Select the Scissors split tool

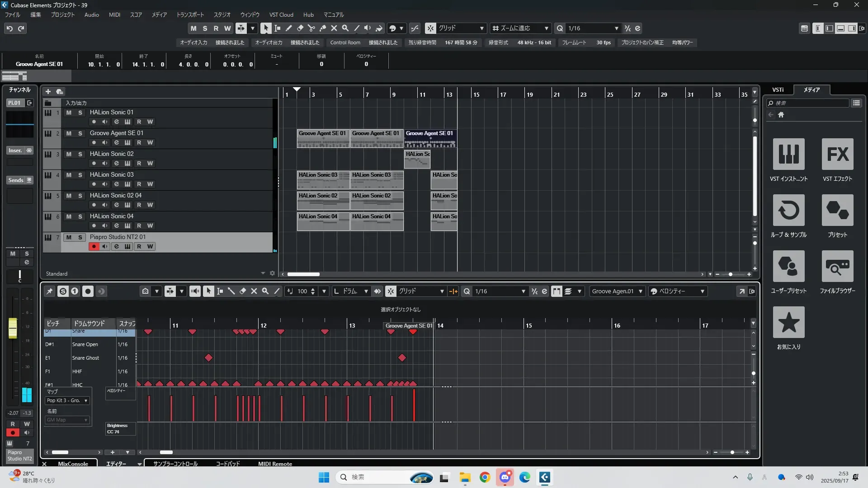pyautogui.click(x=311, y=28)
